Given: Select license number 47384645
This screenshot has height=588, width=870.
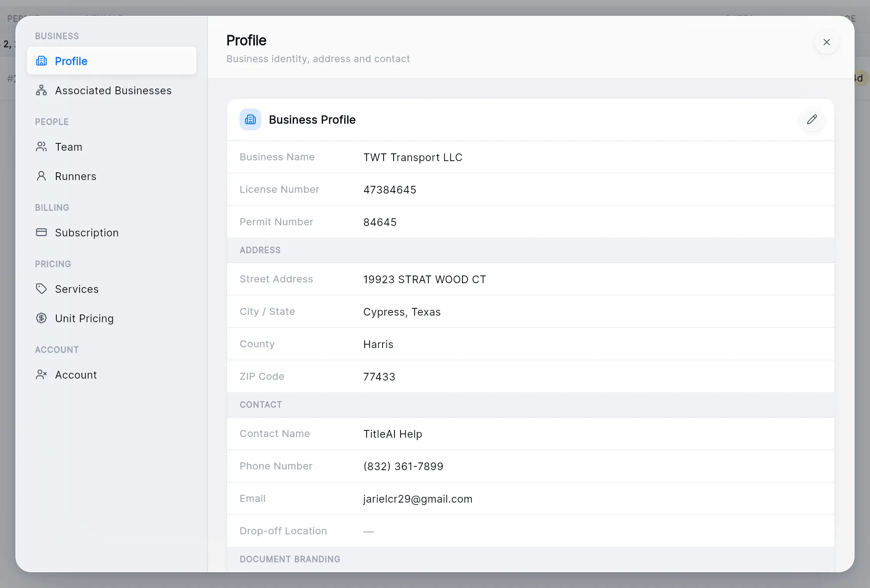Looking at the screenshot, I should pos(390,190).
